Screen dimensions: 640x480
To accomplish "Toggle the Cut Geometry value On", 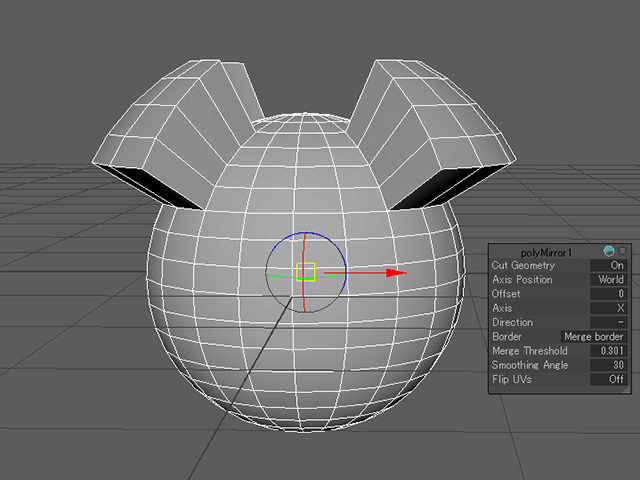I will click(608, 265).
